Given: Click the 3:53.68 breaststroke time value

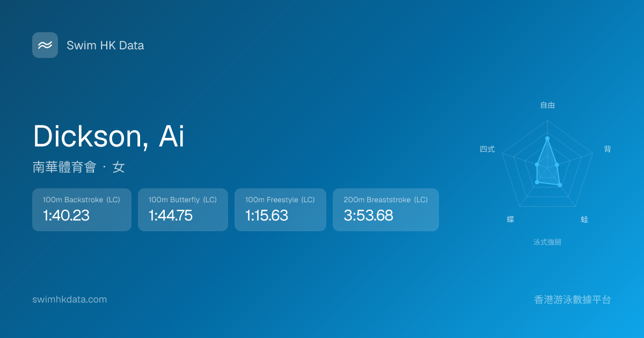Looking at the screenshot, I should [x=368, y=216].
